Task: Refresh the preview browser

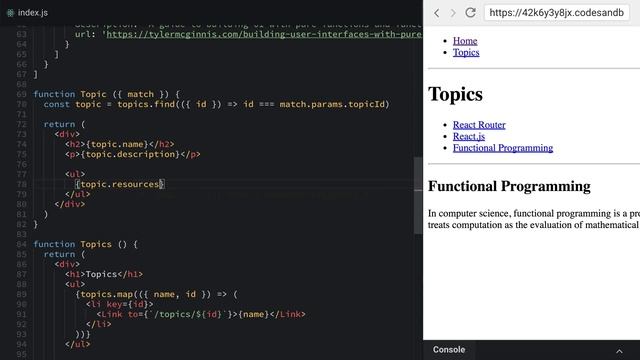Action: (471, 13)
